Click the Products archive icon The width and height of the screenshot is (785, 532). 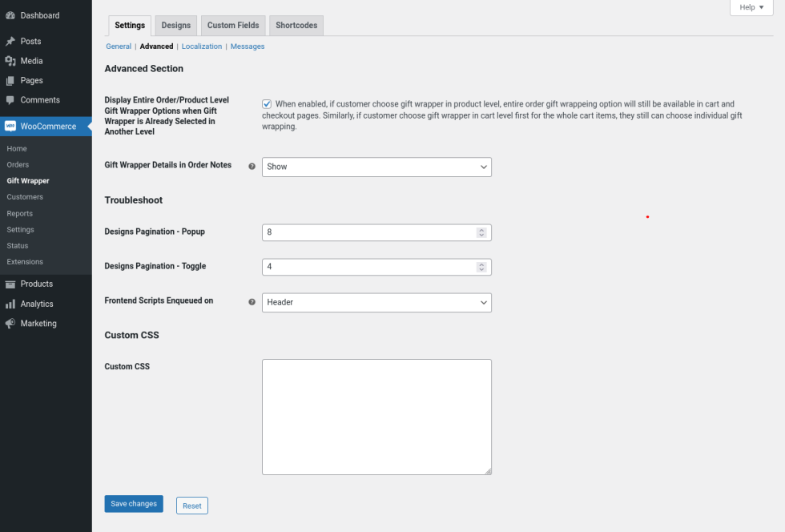(10, 284)
